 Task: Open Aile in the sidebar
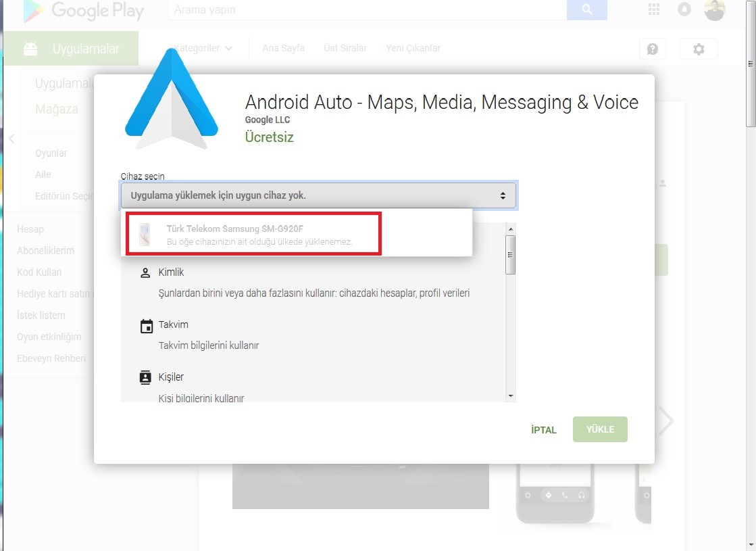click(43, 174)
